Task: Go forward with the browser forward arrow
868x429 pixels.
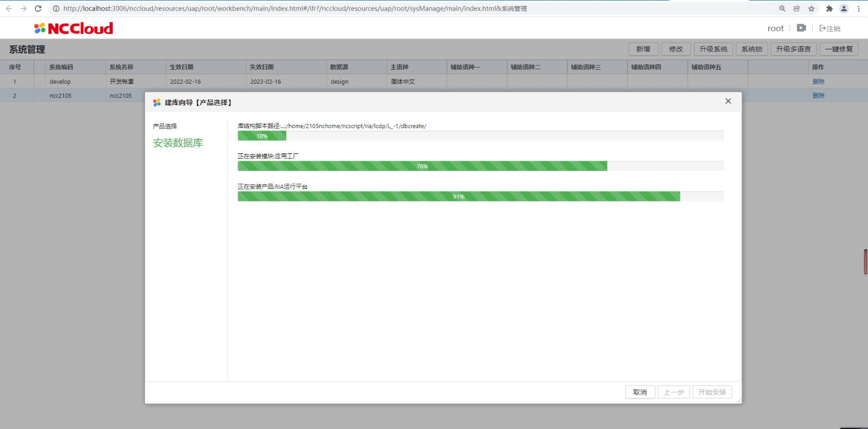Action: (x=23, y=9)
